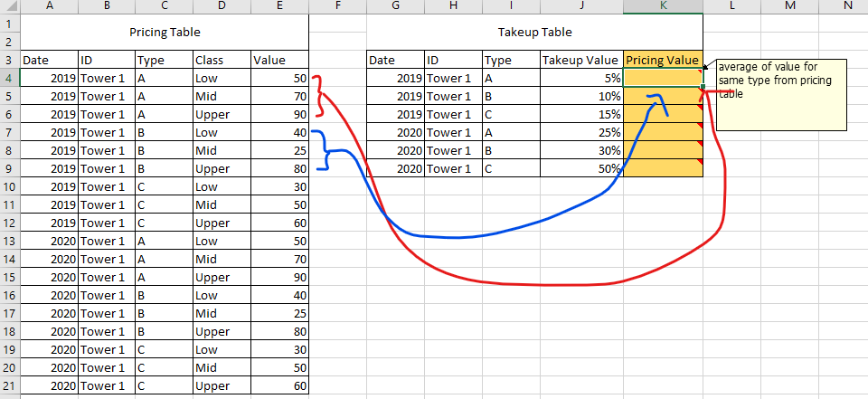The width and height of the screenshot is (868, 399).
Task: Select cell G7 containing 2020
Action: (395, 132)
